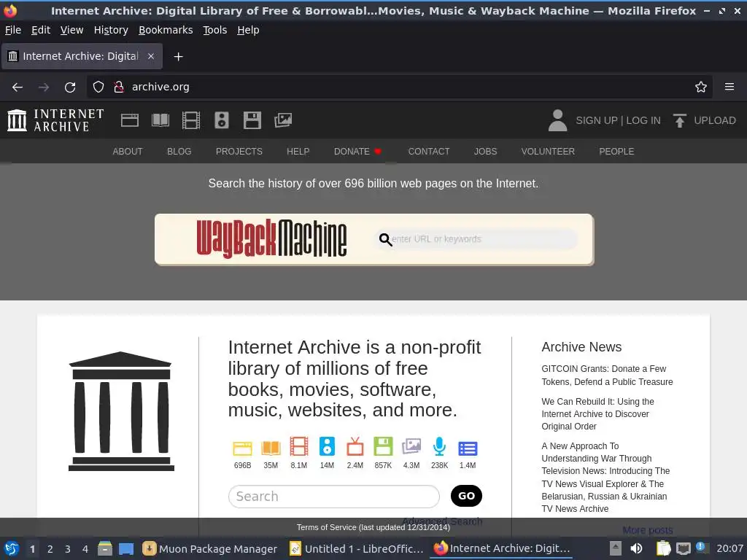The image size is (747, 560).
Task: Click the Internet Archive logo in header
Action: point(55,120)
